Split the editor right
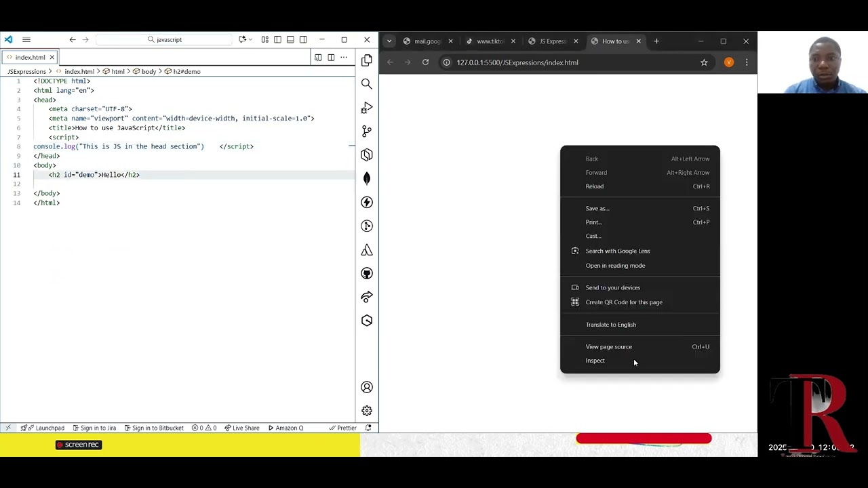The image size is (868, 488). (x=331, y=58)
